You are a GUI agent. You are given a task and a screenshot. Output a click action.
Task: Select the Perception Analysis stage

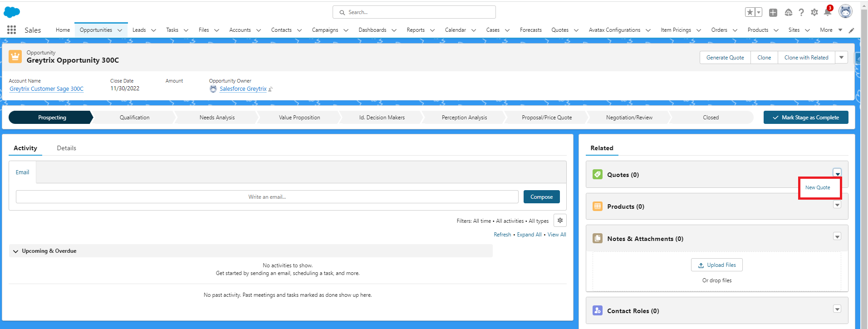point(464,118)
